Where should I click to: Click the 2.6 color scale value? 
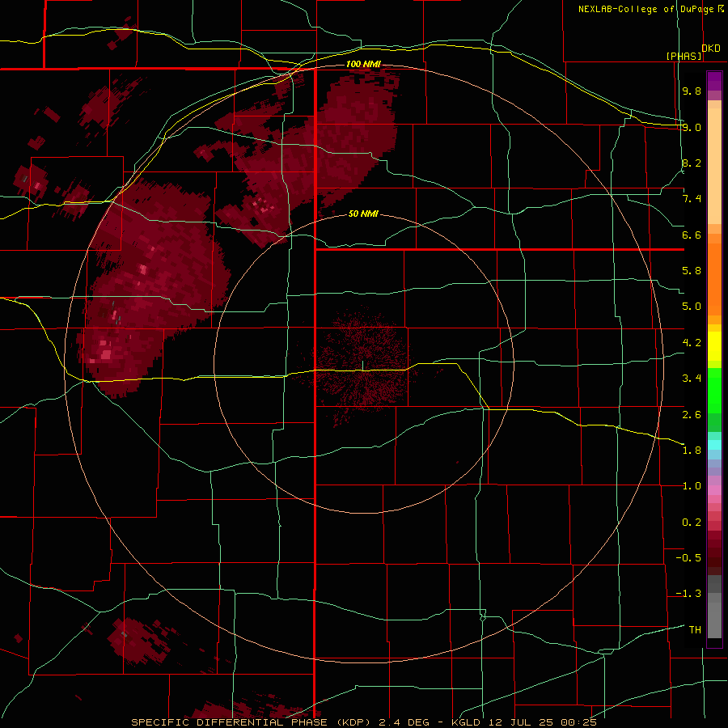click(692, 415)
